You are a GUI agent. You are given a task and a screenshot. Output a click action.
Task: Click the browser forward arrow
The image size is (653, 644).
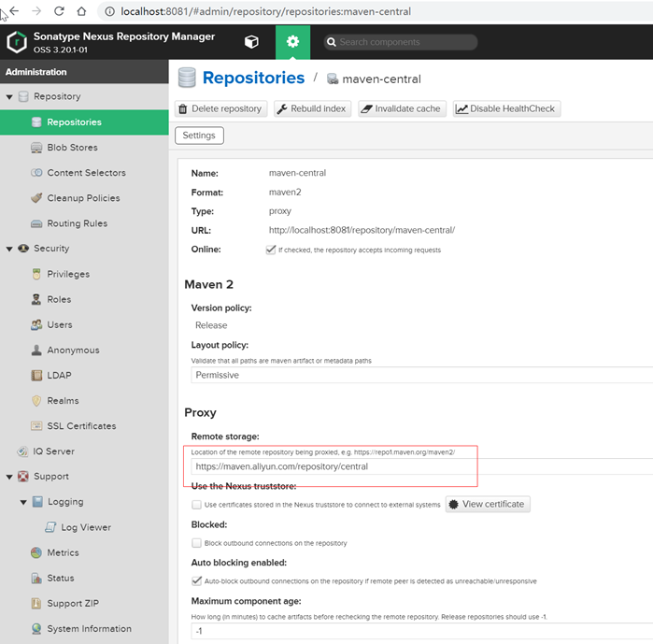(x=36, y=11)
